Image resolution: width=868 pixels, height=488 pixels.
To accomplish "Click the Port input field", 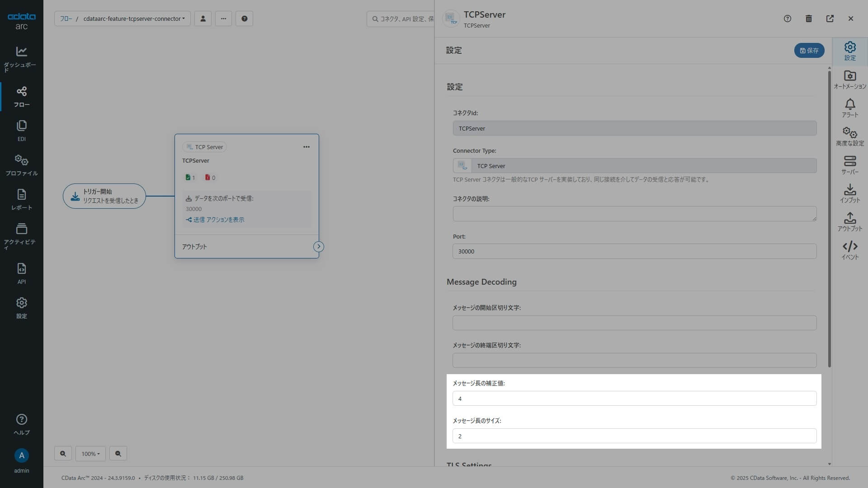I will (x=634, y=251).
